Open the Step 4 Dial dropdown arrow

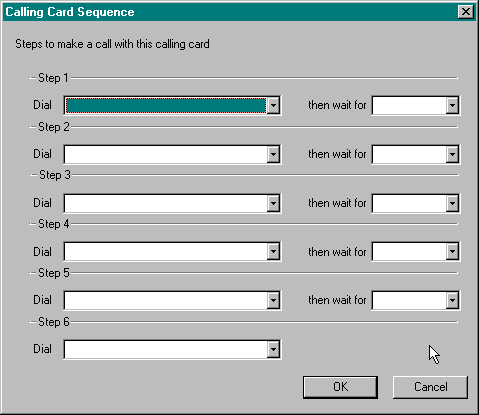tap(273, 252)
